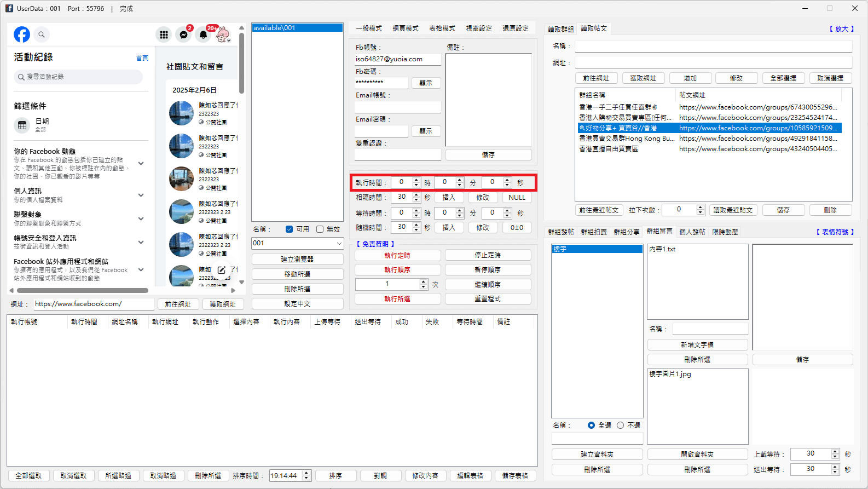This screenshot has width=868, height=489.
Task: Open the 【表情符號】 link
Action: point(835,232)
